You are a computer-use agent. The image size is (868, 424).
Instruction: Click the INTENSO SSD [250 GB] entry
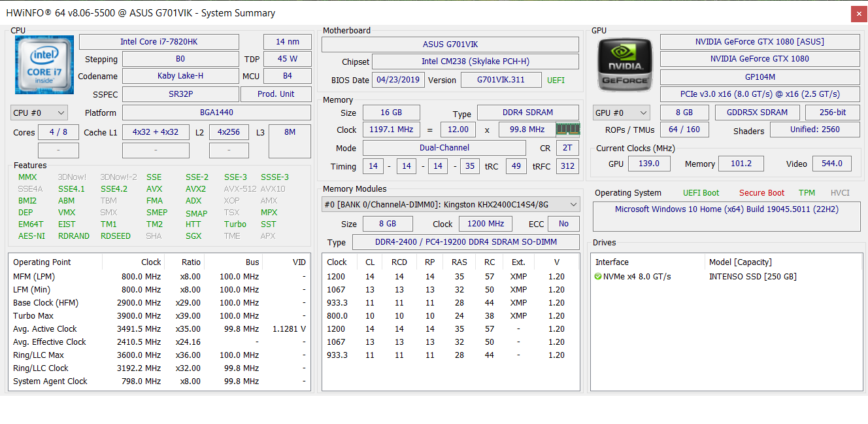(752, 277)
